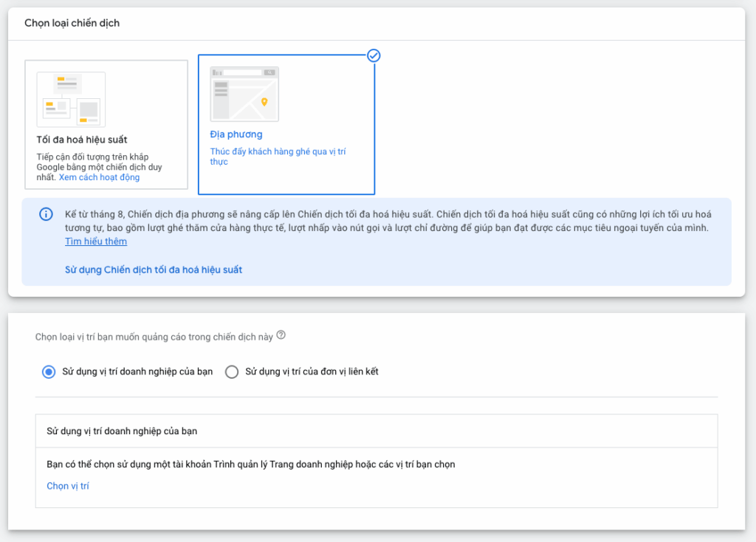
Task: Open help tooltip beside location type question
Action: click(281, 335)
